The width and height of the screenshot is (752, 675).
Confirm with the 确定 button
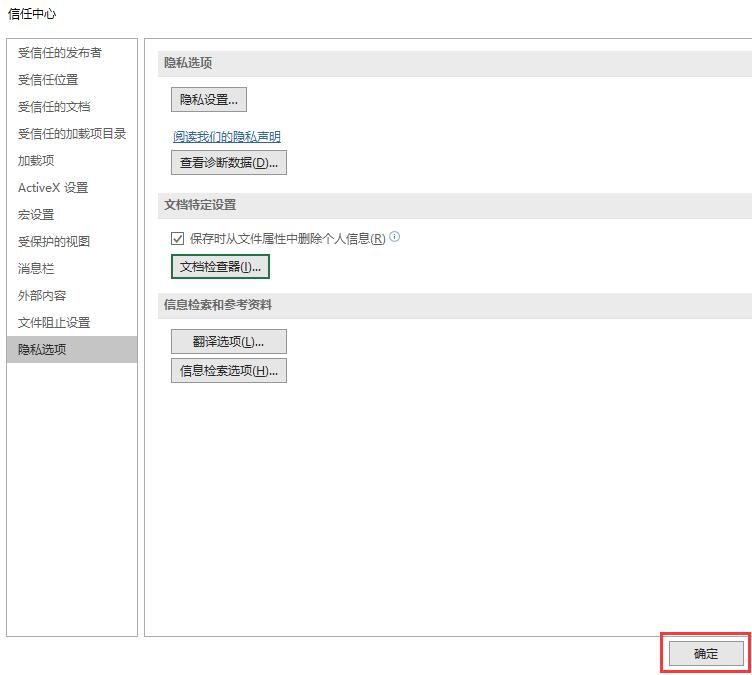click(x=706, y=654)
